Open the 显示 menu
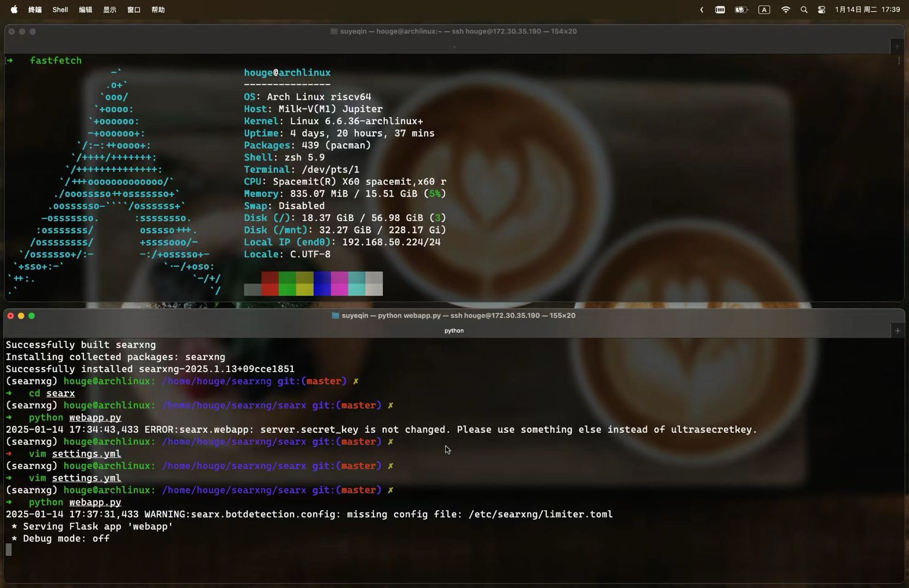Image resolution: width=909 pixels, height=588 pixels. click(110, 10)
